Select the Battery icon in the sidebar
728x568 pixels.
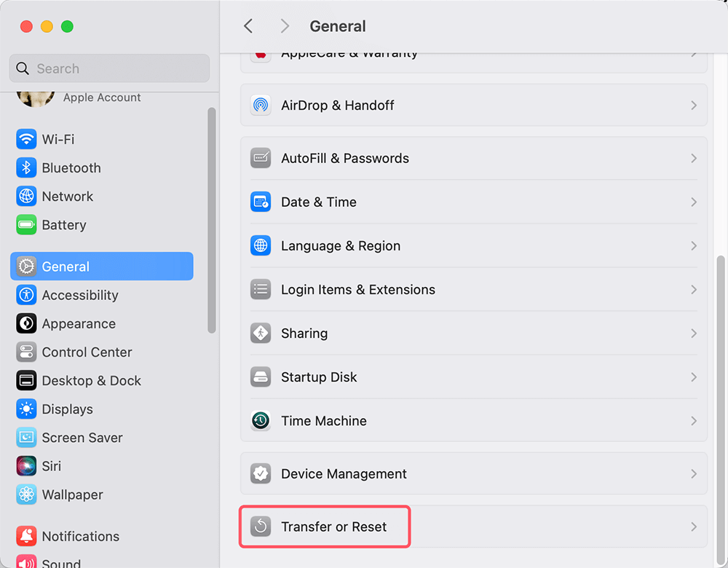(x=25, y=224)
